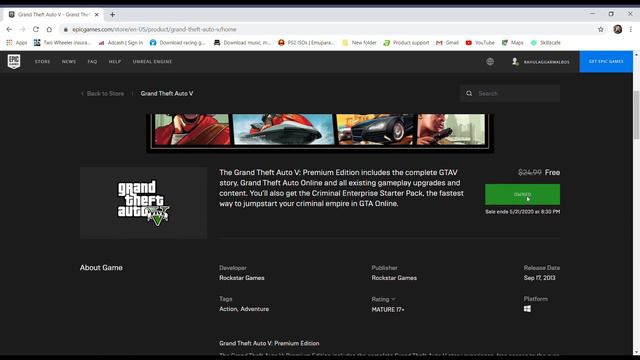640x360 pixels.
Task: Open the New folder bookmark
Action: [x=359, y=42]
